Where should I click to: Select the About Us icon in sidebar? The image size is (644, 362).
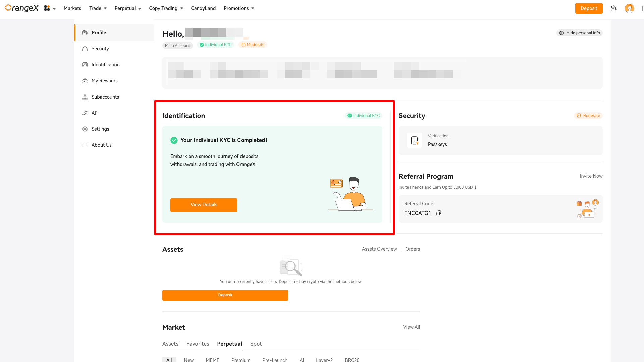tap(85, 145)
